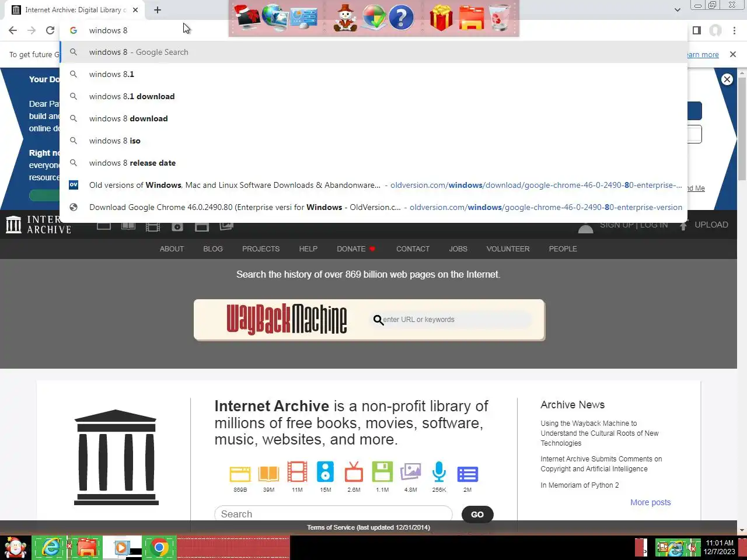Screen dimensions: 747x560
Task: Open the microphone concerts icon labeled 256K
Action: pos(439,472)
